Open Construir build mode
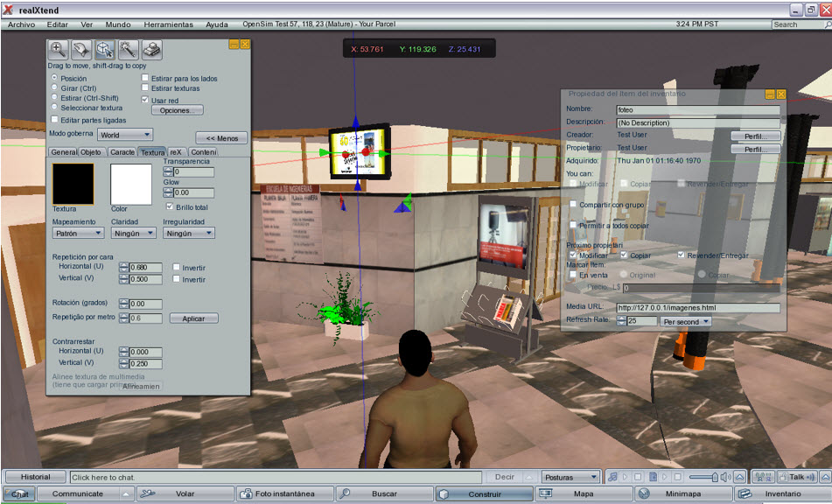 tap(485, 493)
